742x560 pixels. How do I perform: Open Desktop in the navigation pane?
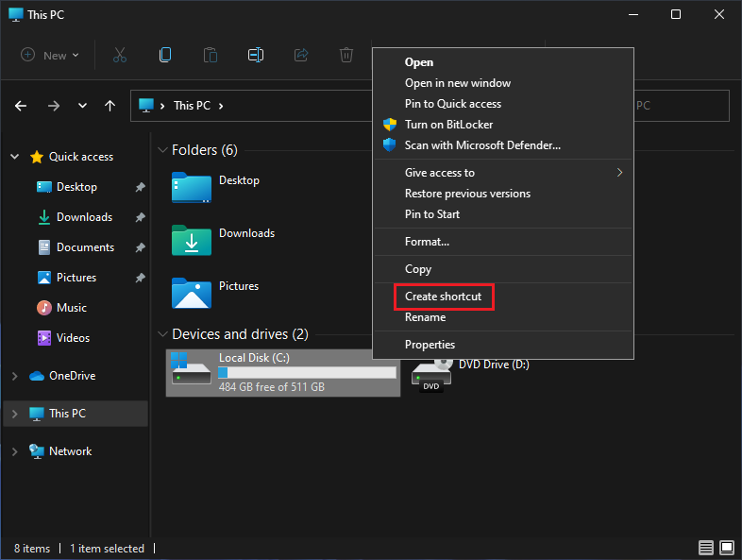(x=76, y=187)
